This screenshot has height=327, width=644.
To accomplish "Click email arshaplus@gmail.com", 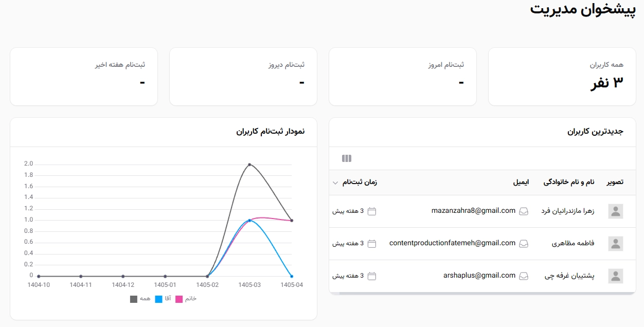I will coord(479,276).
